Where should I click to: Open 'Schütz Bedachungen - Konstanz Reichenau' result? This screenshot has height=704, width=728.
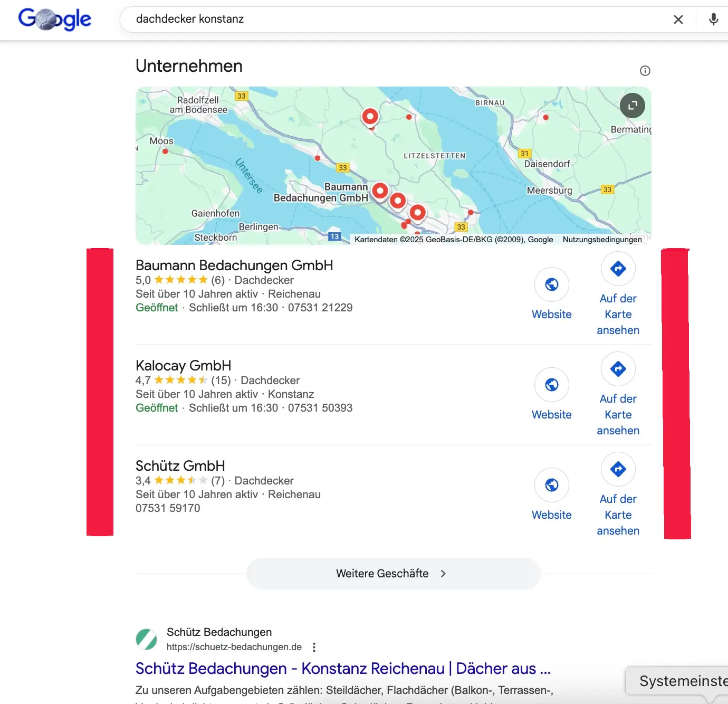tap(343, 669)
